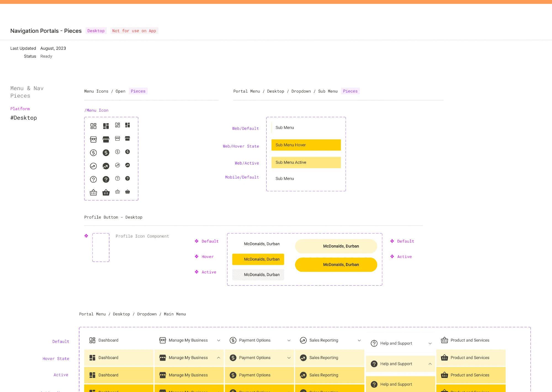Click the large outlined dollar coin icon
Viewport: 552px width, 392px height.
coord(93,152)
